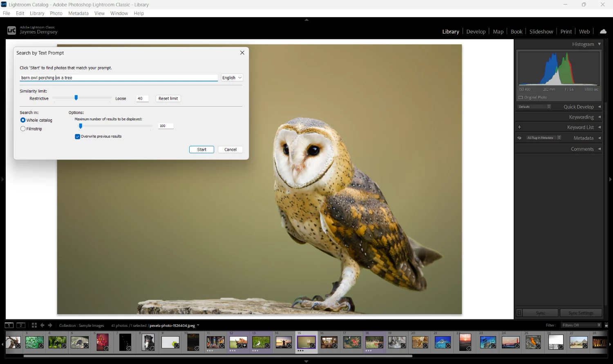Open secondary display with the "2" window icon
The width and height of the screenshot is (613, 364).
coord(21,325)
